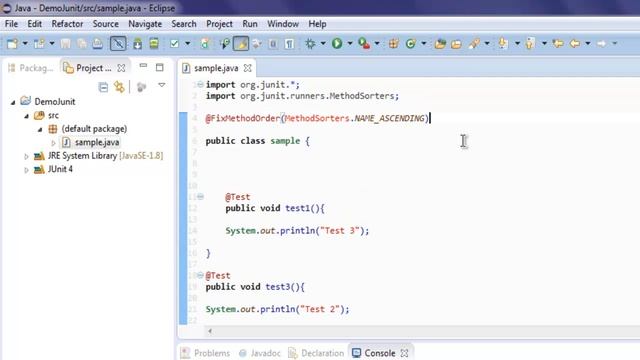640x360 pixels.
Task: Click the Last Edit Location icon
Action: (x=558, y=43)
